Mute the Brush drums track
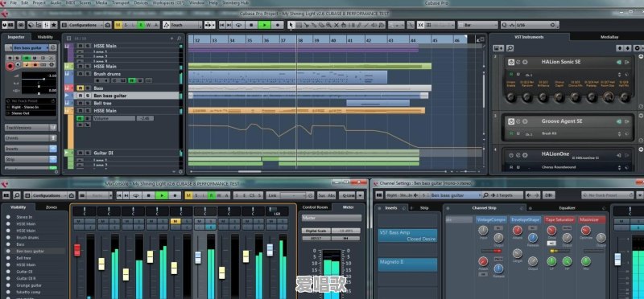The width and height of the screenshot is (644, 299). click(80, 74)
